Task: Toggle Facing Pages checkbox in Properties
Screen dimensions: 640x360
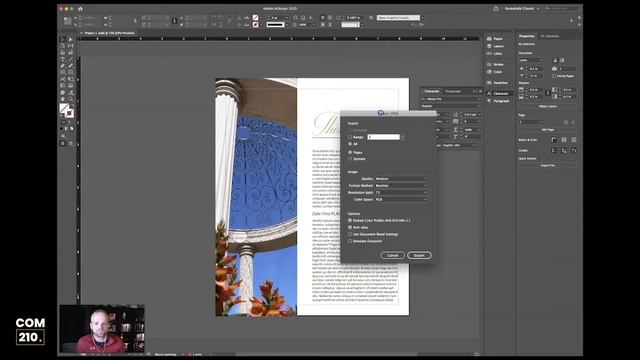Action: (x=554, y=76)
